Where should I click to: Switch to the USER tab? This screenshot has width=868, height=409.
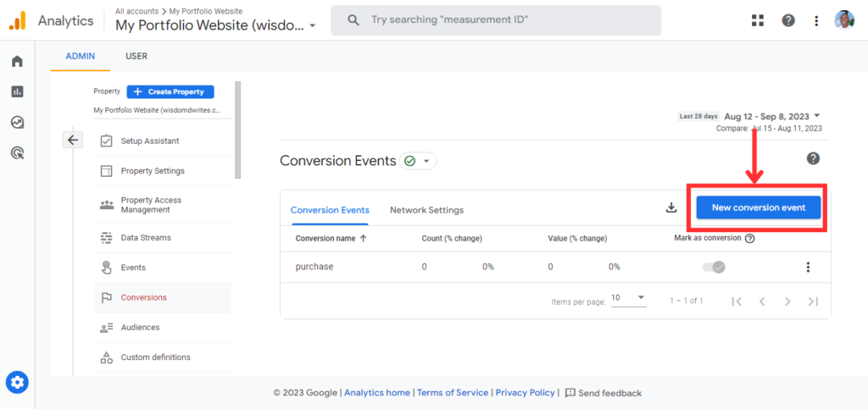click(x=136, y=56)
